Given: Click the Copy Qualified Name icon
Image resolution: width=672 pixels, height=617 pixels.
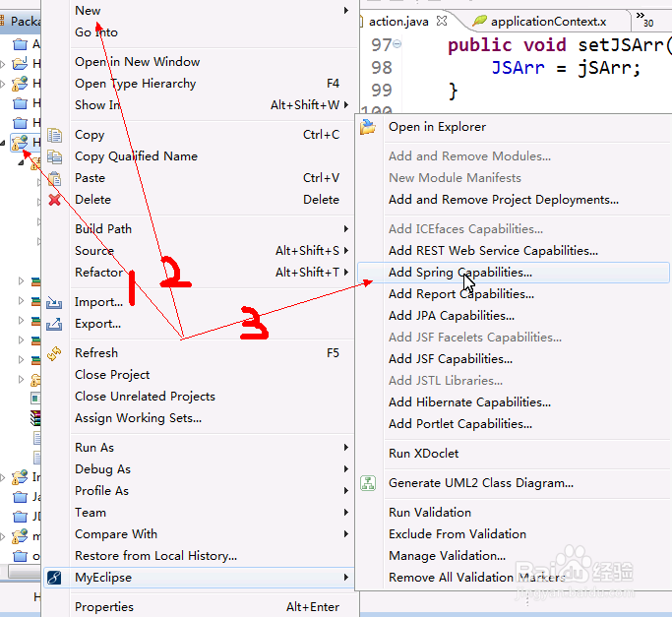Looking at the screenshot, I should point(54,156).
